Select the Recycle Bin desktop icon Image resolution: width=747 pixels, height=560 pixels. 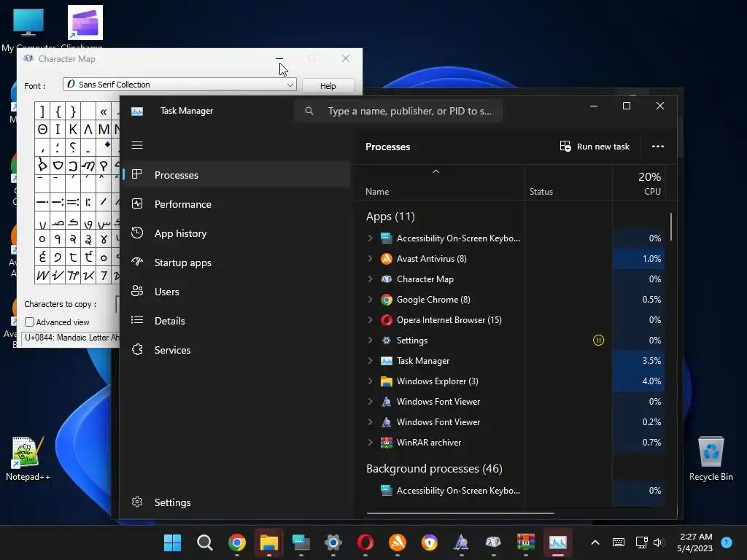point(711,458)
